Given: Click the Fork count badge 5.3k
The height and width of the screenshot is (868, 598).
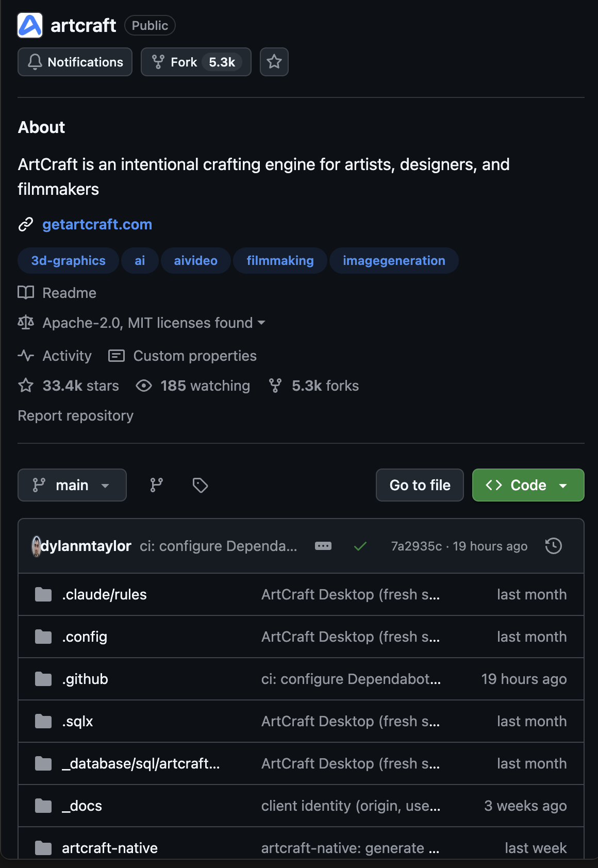Looking at the screenshot, I should [222, 62].
